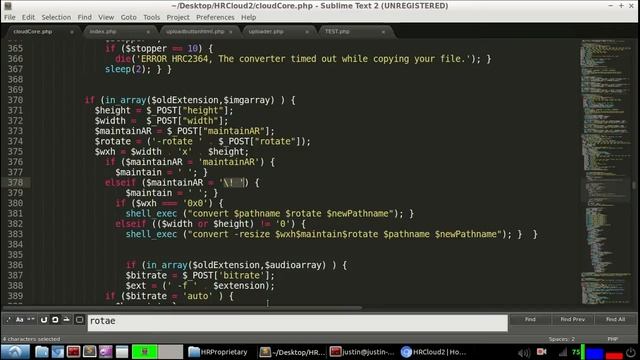Toggle case sensitive Aa option
640x360 pixels.
[x=20, y=320]
